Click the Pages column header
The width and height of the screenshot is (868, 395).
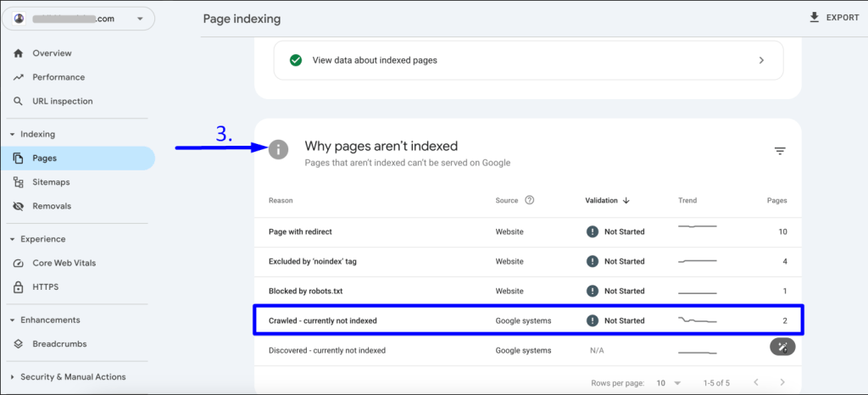tap(777, 201)
